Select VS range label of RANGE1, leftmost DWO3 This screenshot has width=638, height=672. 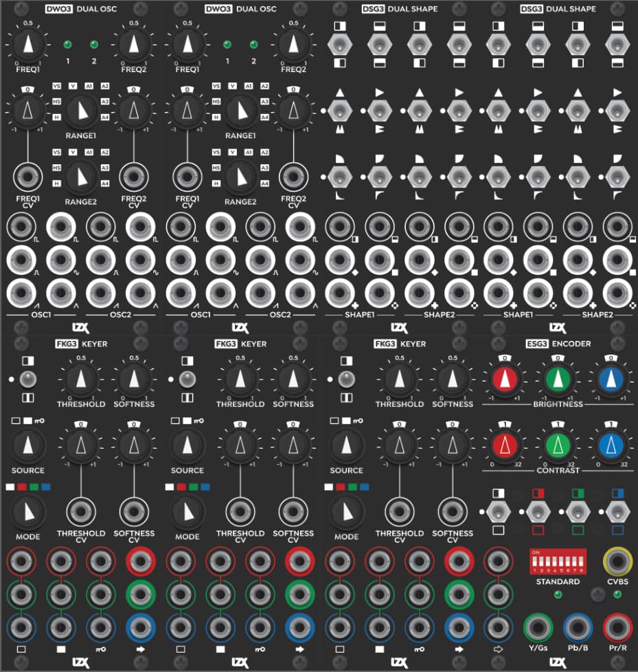coord(56,86)
